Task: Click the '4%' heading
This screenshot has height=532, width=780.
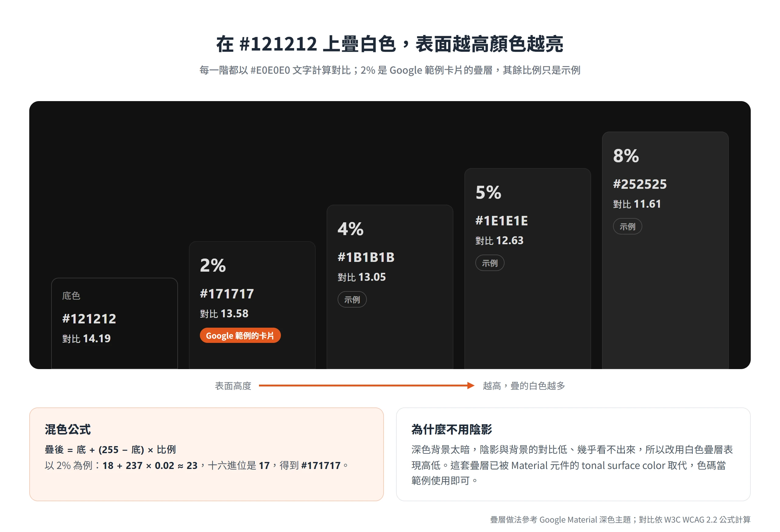Action: [x=350, y=229]
